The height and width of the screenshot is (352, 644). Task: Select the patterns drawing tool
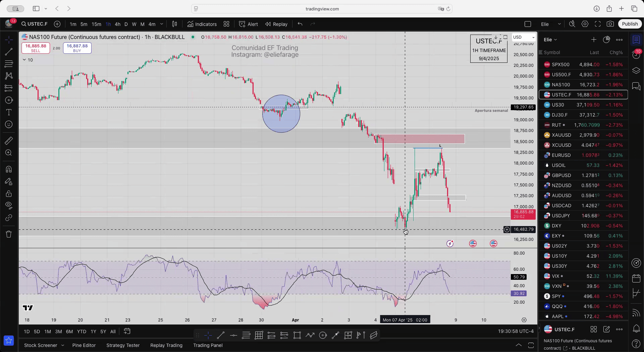[x=9, y=76]
